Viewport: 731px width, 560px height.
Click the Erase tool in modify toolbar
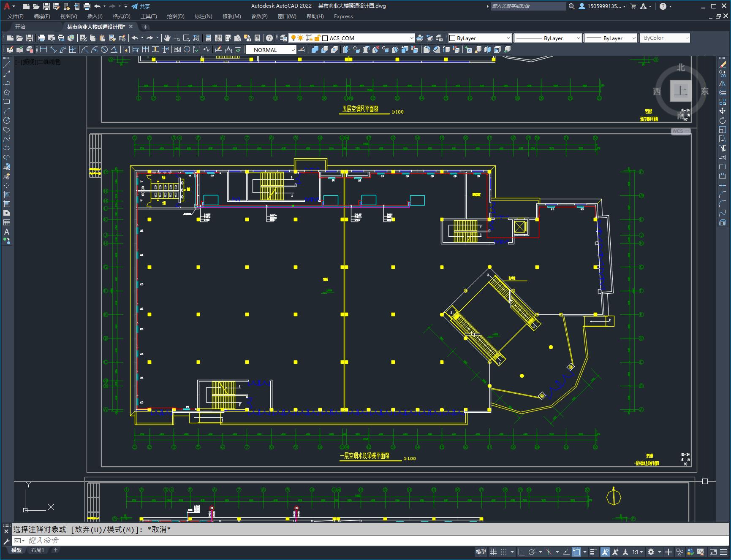[x=723, y=65]
